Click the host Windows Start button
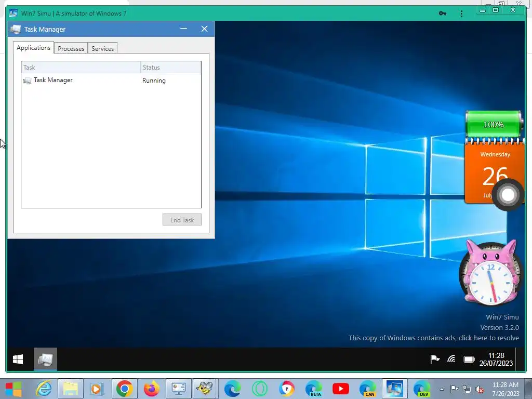Viewport: 532px width, 399px height. (14, 389)
